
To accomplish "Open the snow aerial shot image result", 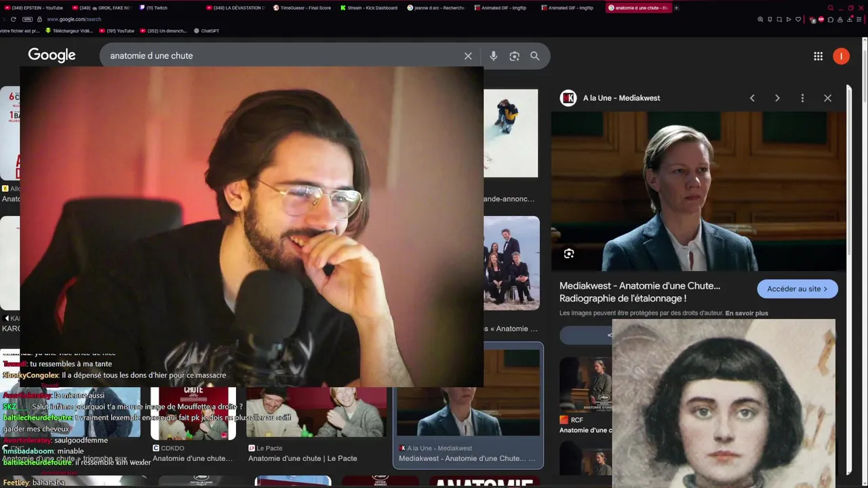I will tap(511, 134).
